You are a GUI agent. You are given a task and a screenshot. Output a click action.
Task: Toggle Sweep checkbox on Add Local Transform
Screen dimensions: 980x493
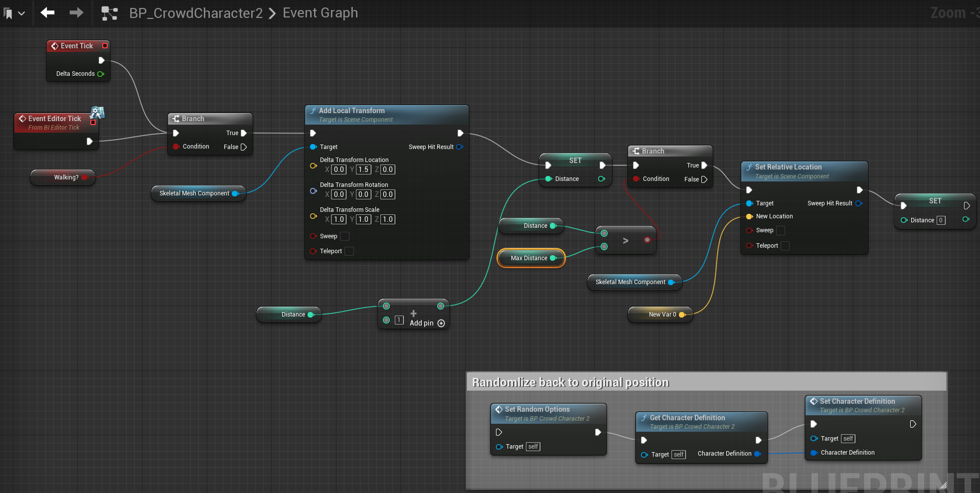[344, 236]
